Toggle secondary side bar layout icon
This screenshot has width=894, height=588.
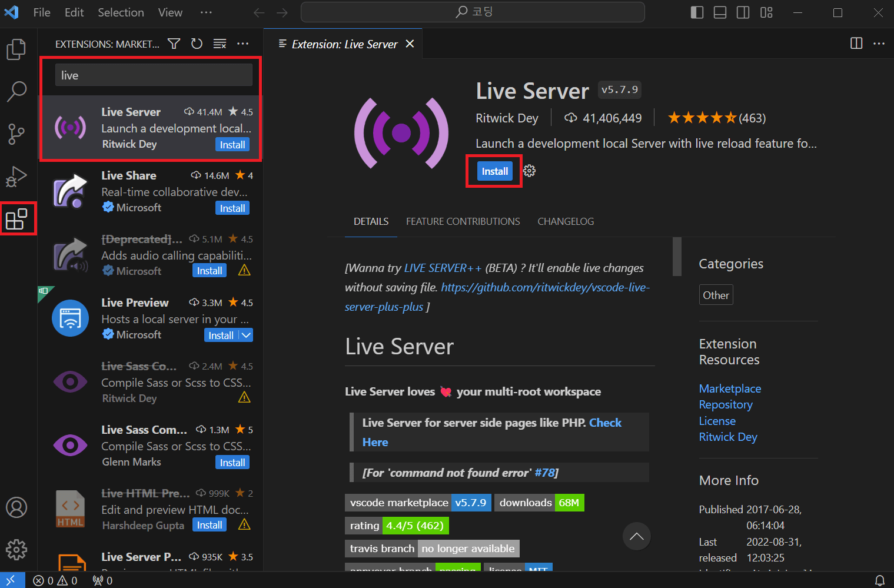click(x=743, y=12)
